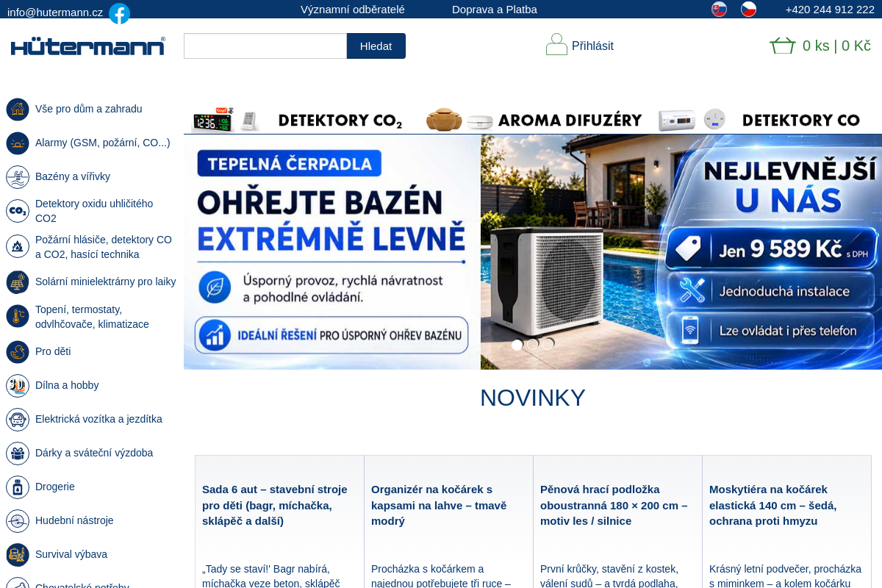This screenshot has height=588, width=882.
Task: Open Detektory oxidu uhličitého CO2 category
Action: (x=94, y=211)
